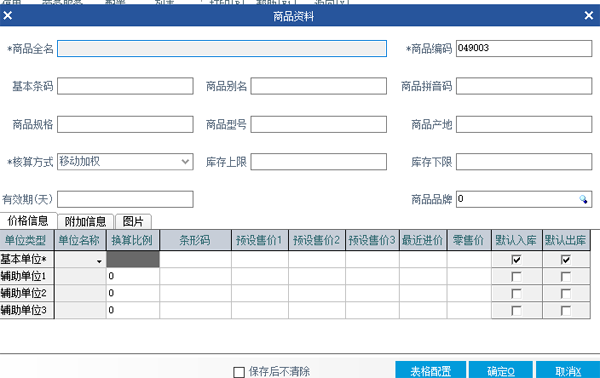Tick 默认出库 checkbox for 辅助单位3
Viewport: 600px width, 378px height.
point(566,310)
